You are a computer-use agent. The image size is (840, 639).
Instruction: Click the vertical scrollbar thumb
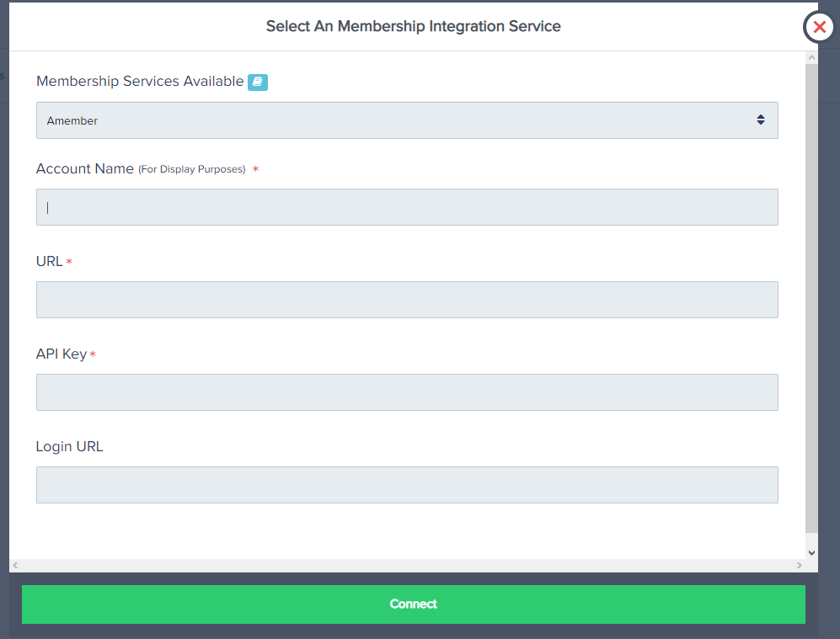click(x=811, y=295)
